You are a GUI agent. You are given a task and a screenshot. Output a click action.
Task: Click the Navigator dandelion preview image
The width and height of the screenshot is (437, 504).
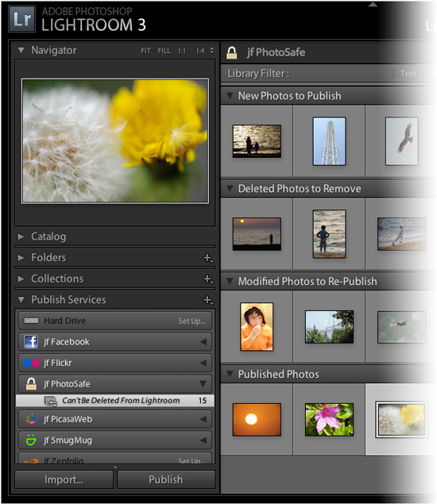[115, 140]
